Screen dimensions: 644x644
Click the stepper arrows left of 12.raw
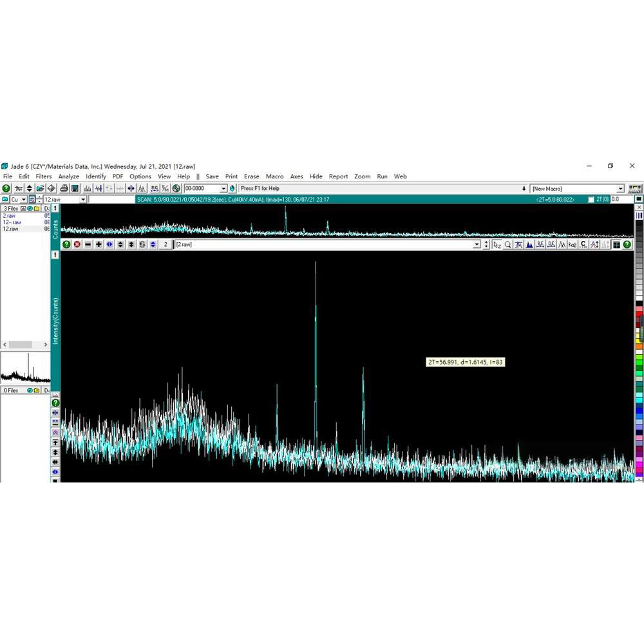(x=39, y=200)
